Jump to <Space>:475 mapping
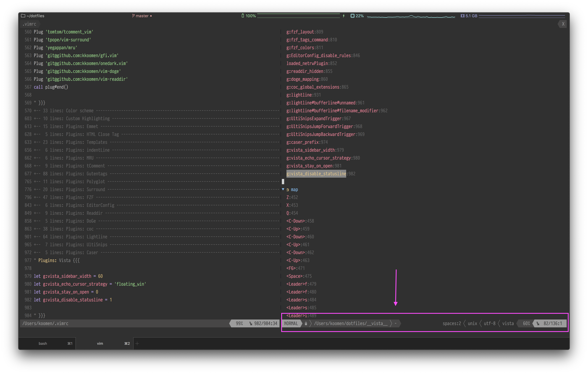Viewport: 588px width, 374px height. 299,276
